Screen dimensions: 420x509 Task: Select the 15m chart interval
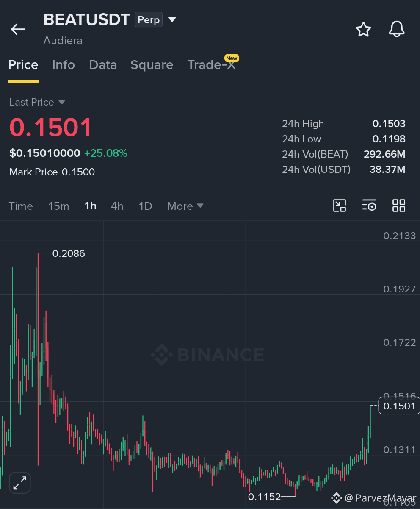click(58, 206)
